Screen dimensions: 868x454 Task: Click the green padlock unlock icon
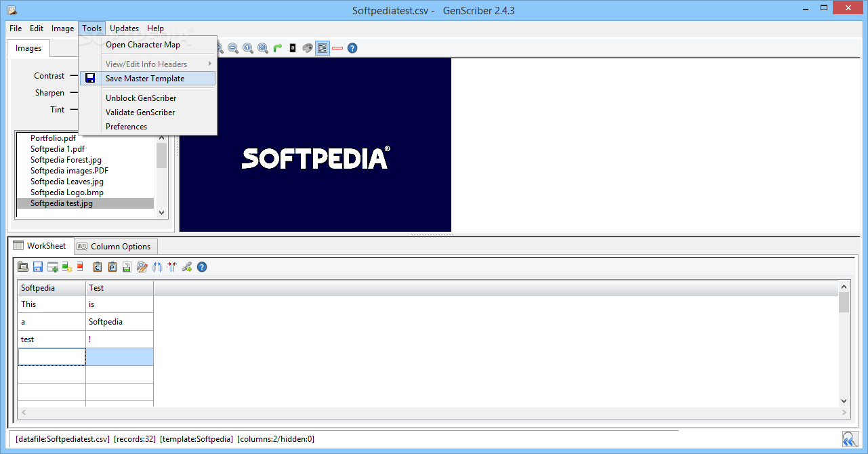pos(127,267)
